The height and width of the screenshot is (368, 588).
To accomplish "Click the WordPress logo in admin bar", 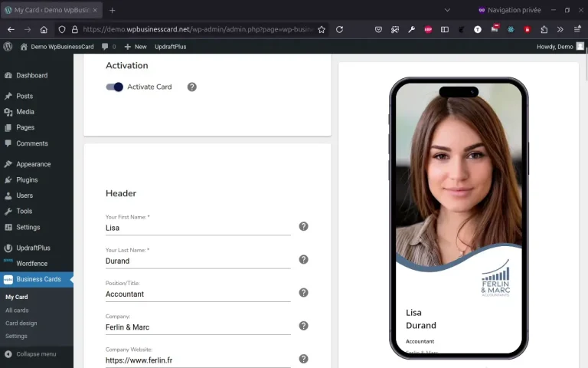I will (8, 47).
